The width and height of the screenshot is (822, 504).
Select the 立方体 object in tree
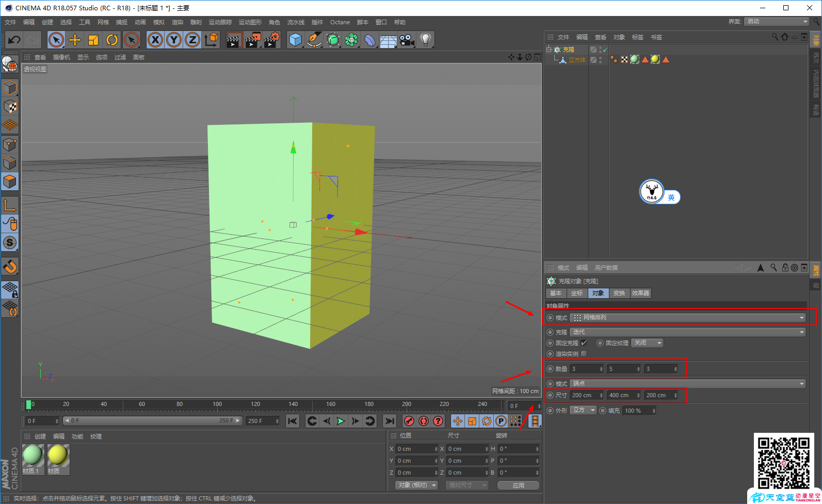pyautogui.click(x=577, y=60)
